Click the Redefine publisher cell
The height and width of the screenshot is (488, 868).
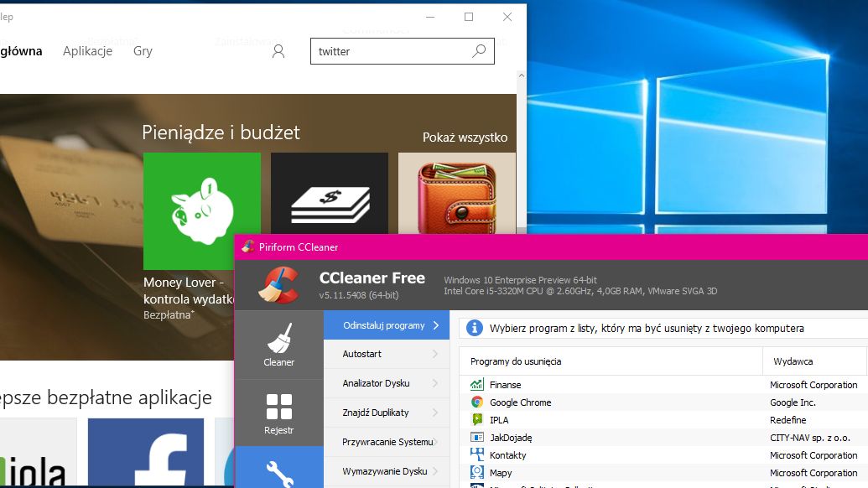(787, 420)
